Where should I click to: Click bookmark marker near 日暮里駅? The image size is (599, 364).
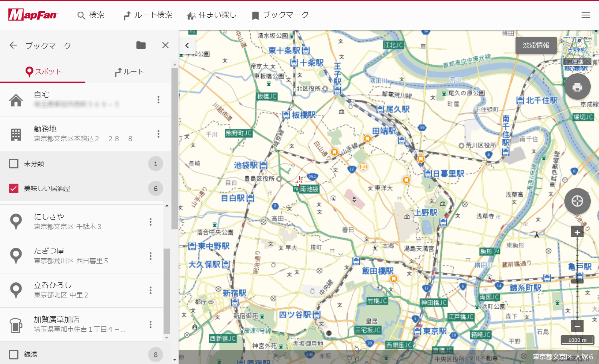421,159
